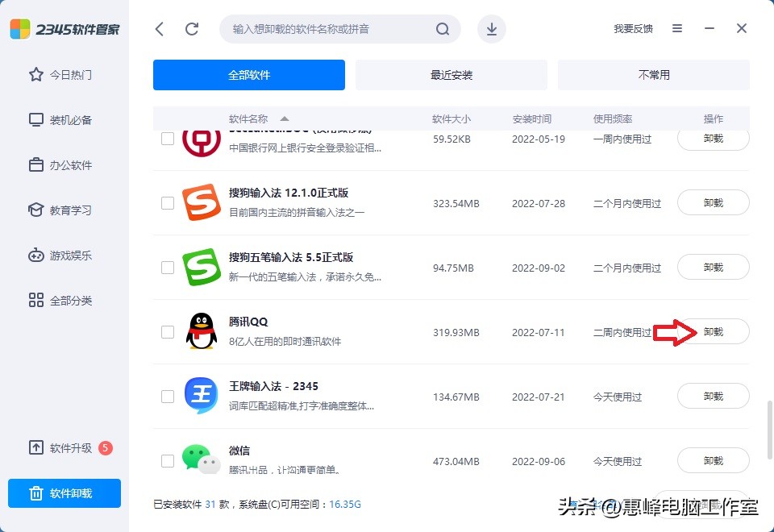The width and height of the screenshot is (774, 532).
Task: Switch to the 最近安装 tab
Action: tap(451, 74)
